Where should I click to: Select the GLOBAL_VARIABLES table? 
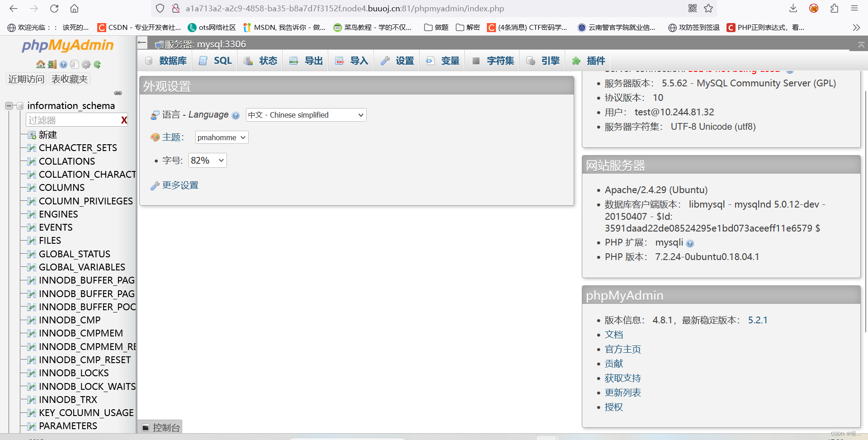[x=82, y=267]
